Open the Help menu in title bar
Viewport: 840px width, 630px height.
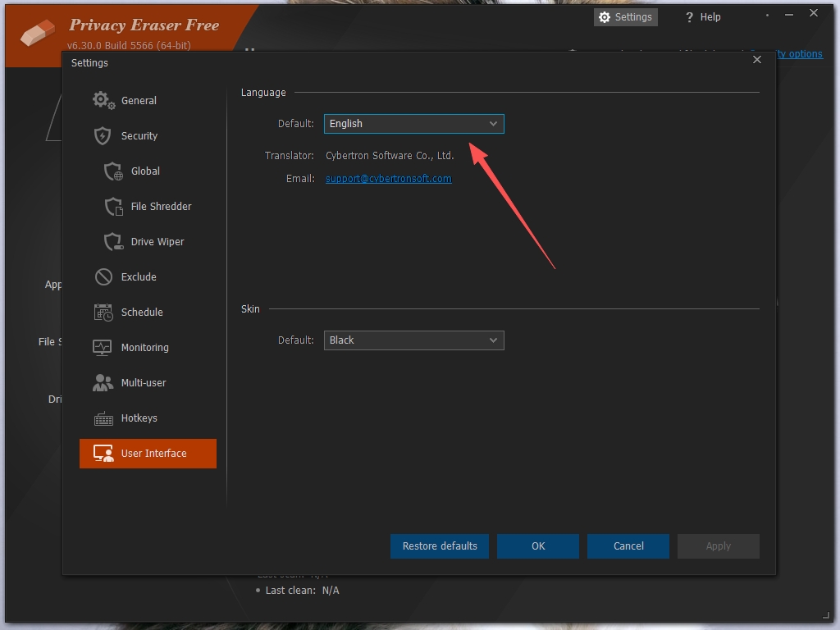click(x=703, y=17)
